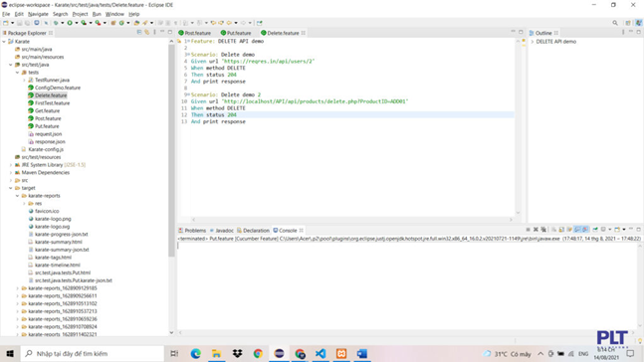
Task: Click the green Run toolbar button
Action: tap(70, 23)
